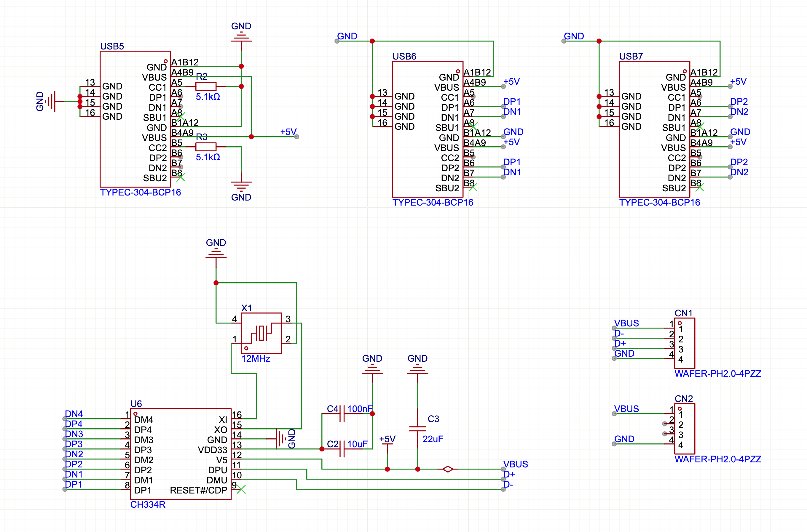
Task: Click the CH334R part name label
Action: click(x=148, y=504)
